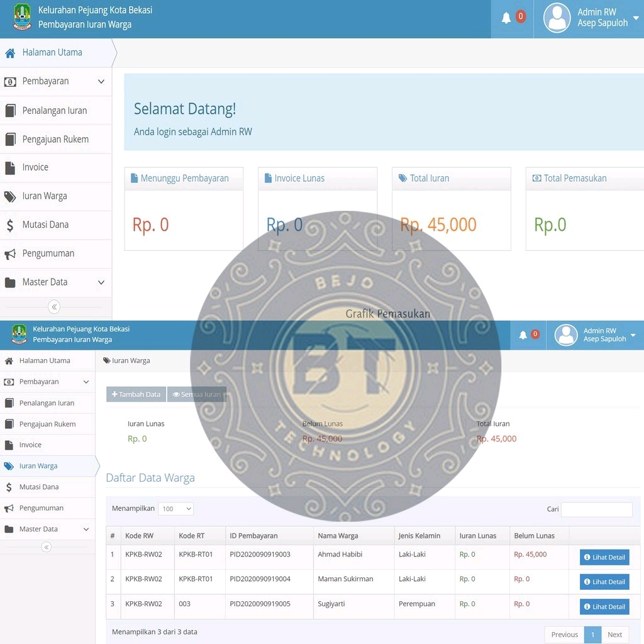This screenshot has width=644, height=644.
Task: Open notifications bell in the dashboard header
Action: (506, 18)
